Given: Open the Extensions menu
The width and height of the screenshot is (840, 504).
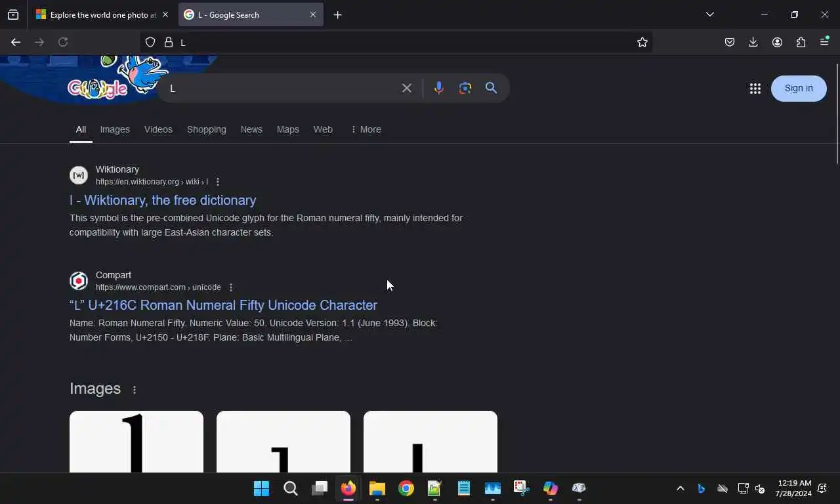Looking at the screenshot, I should (801, 42).
